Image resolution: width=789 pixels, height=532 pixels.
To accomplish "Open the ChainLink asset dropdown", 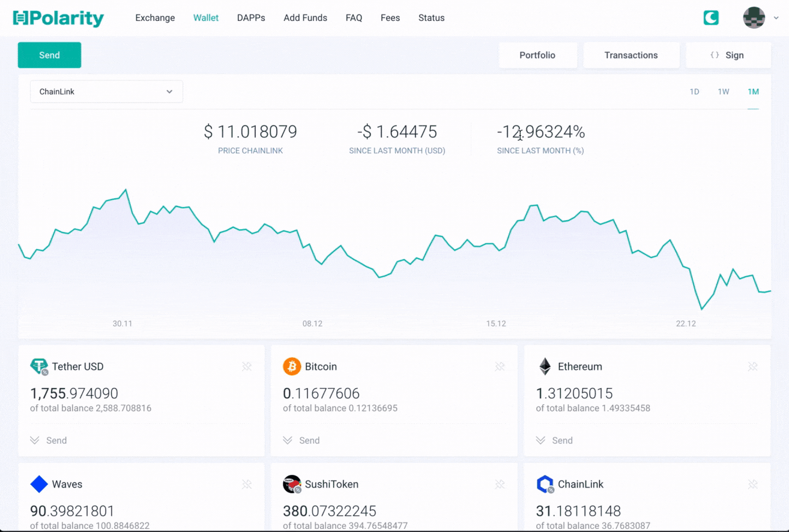I will coord(106,92).
